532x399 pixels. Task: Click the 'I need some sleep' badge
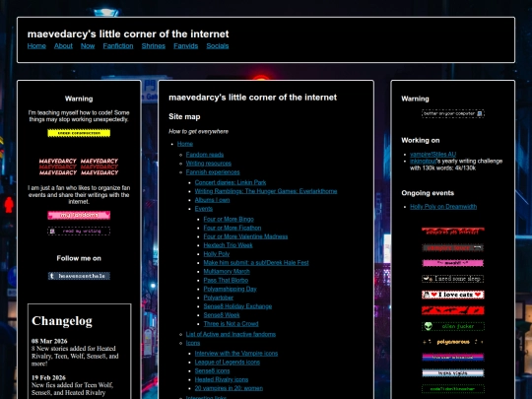pos(453,279)
